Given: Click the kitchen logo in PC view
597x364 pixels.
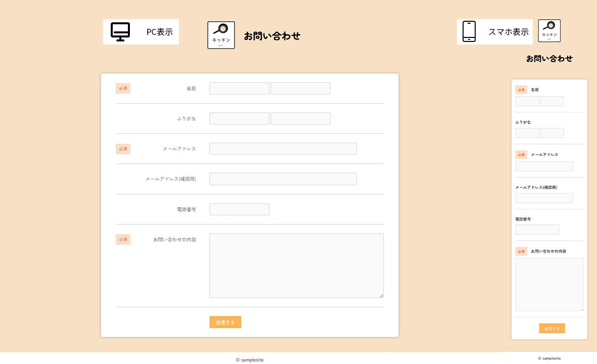Looking at the screenshot, I should (221, 35).
